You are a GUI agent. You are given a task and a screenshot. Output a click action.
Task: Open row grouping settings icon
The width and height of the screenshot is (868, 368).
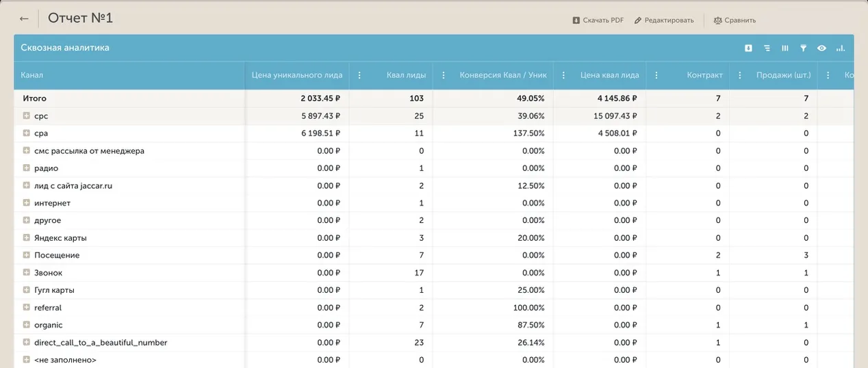pyautogui.click(x=767, y=48)
